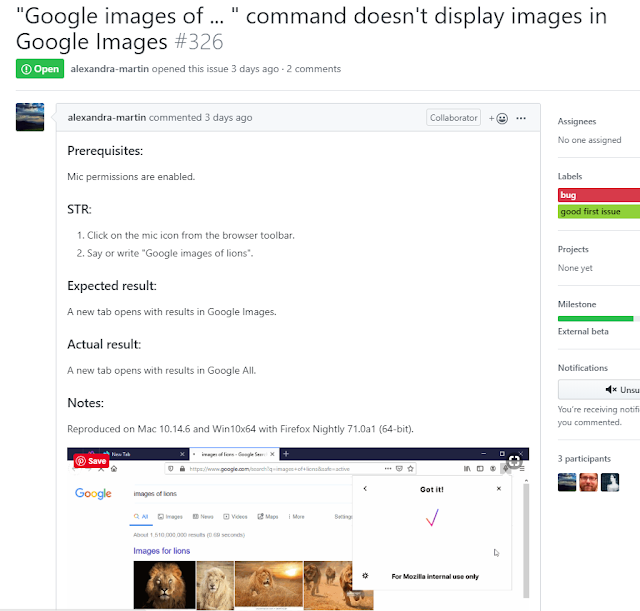Click the Unsubscribe notifications button
Screen dimensions: 640x611
[x=599, y=389]
